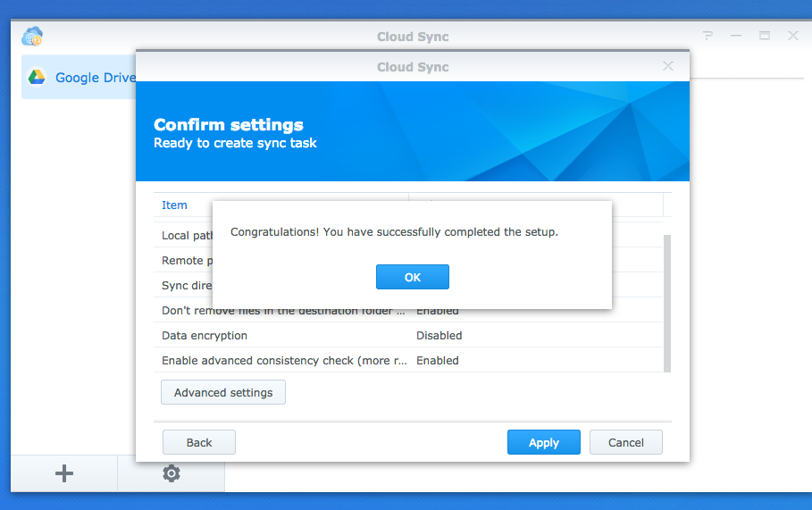The height and width of the screenshot is (510, 812).
Task: Click the Congratulations setup completed message
Action: click(x=394, y=232)
